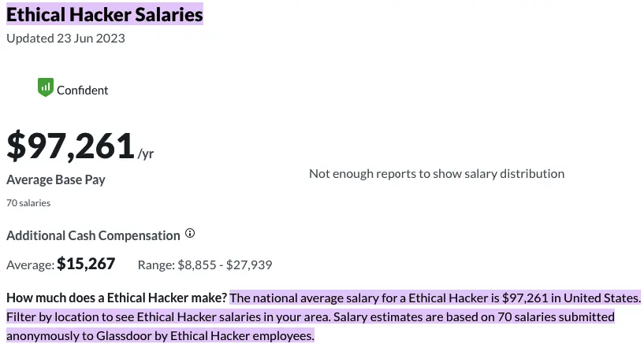Screen dimensions: 644x344
Task: Click the Range: $8,855 - $27,939 text
Action: click(205, 264)
